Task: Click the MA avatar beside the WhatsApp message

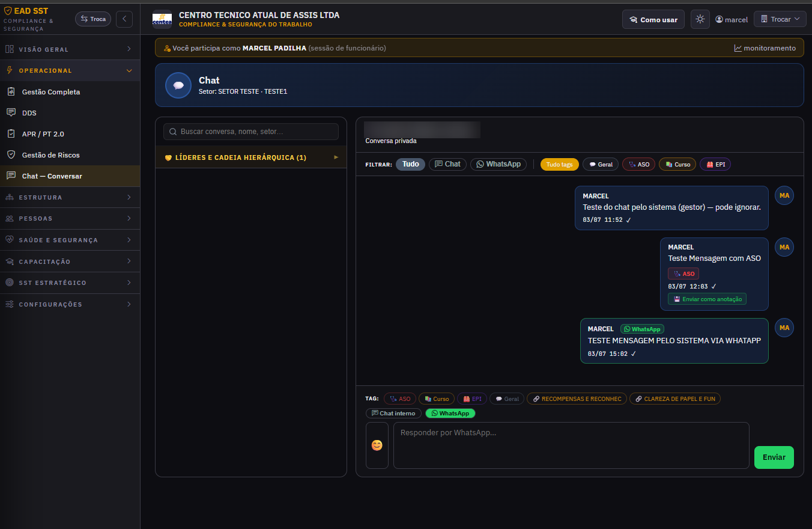Action: pyautogui.click(x=784, y=328)
